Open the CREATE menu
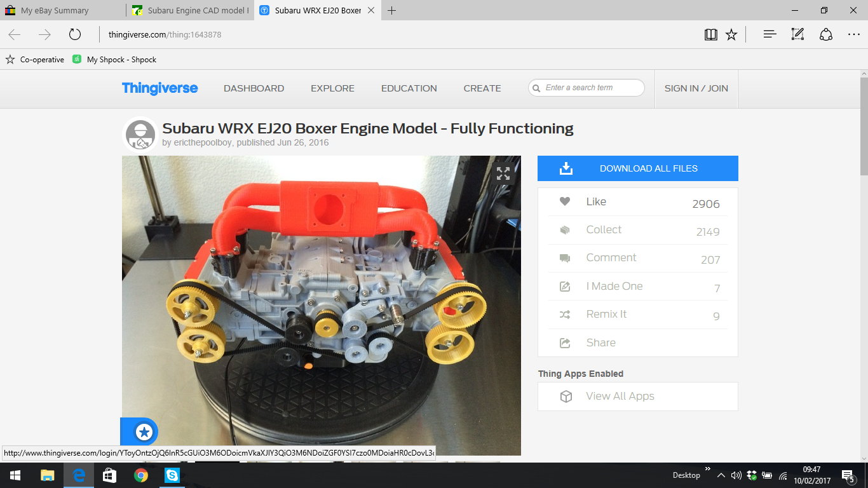 [x=482, y=88]
